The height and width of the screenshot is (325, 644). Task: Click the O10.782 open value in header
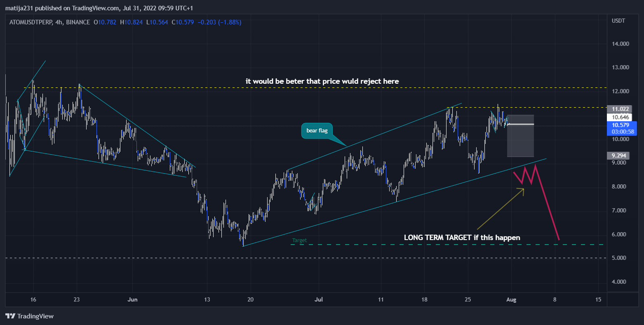click(105, 22)
